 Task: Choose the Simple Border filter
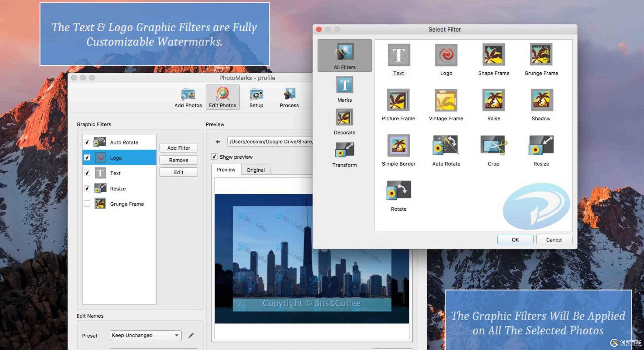click(x=398, y=146)
